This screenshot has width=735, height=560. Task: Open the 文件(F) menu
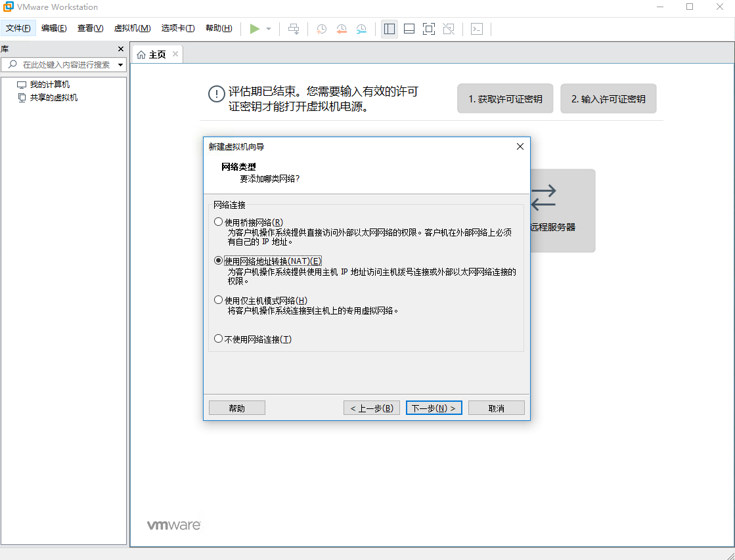pos(18,28)
